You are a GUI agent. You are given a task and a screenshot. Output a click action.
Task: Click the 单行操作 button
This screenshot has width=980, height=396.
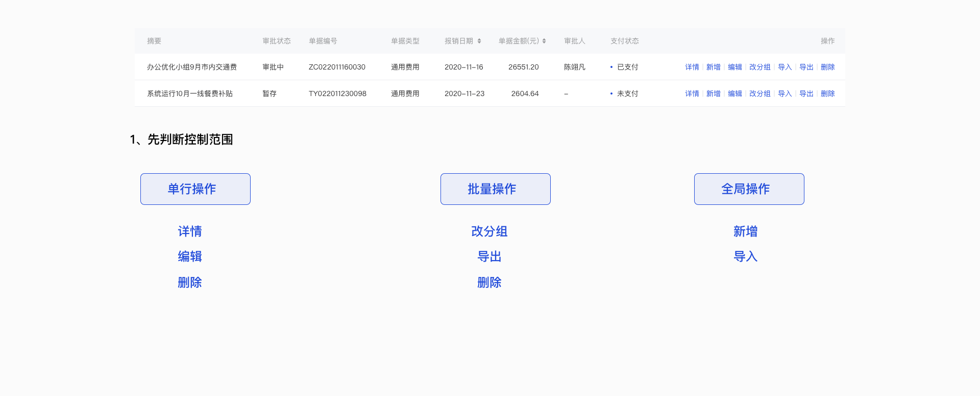click(x=195, y=189)
